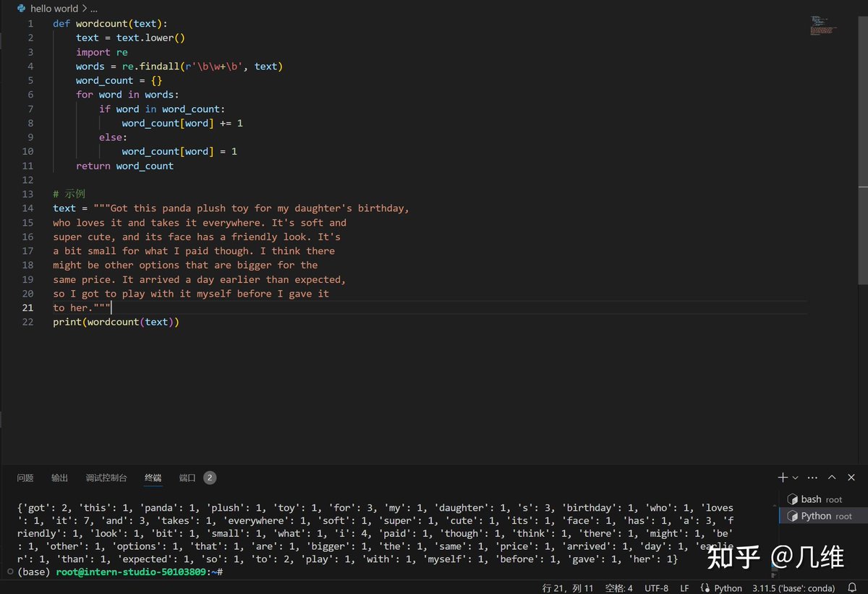Select the bash root terminal
Viewport: 868px width, 594px height.
[821, 499]
